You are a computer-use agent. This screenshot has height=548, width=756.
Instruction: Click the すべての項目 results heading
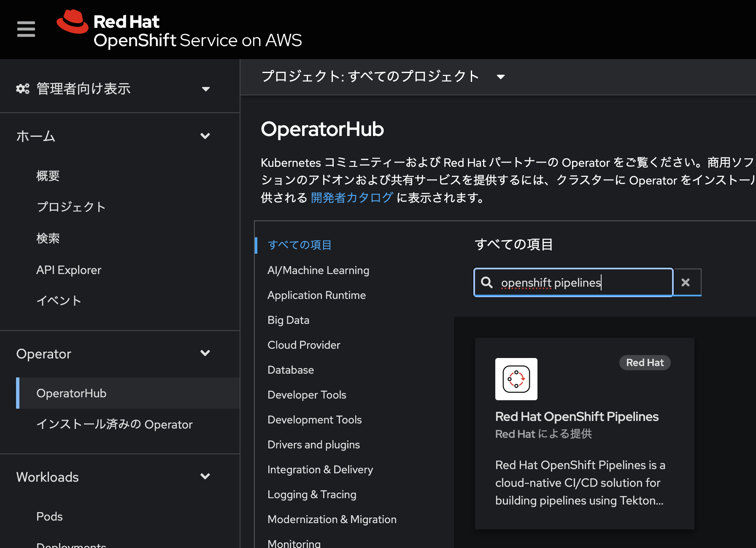pos(513,244)
